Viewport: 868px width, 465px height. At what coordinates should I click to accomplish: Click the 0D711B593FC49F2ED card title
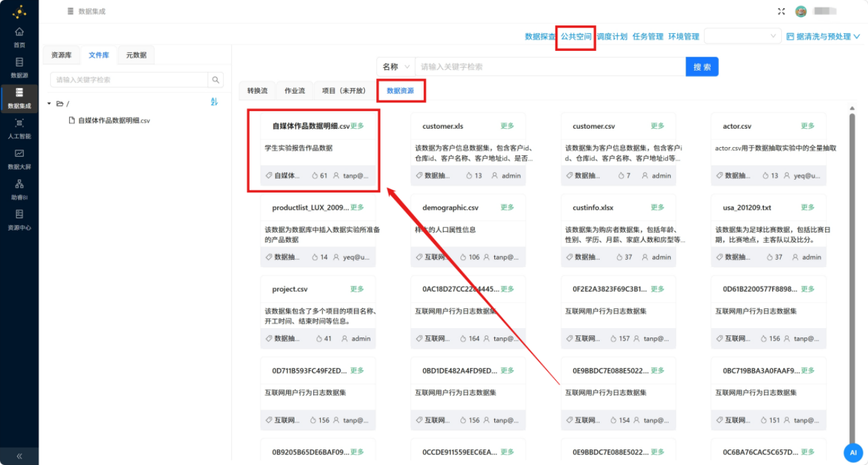[x=309, y=371]
